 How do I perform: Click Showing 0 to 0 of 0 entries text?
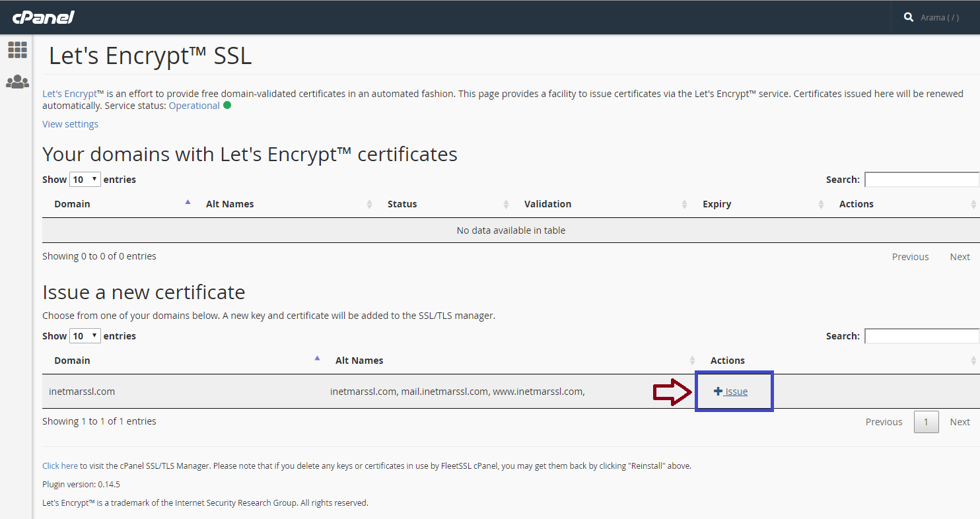click(x=99, y=256)
